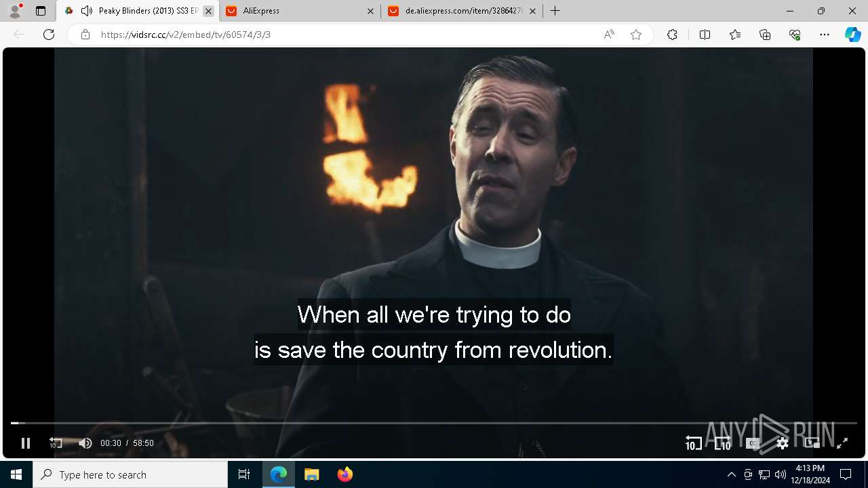Switch to de.aliexpress.com item tab
Screen dimensions: 868x488
(462, 11)
